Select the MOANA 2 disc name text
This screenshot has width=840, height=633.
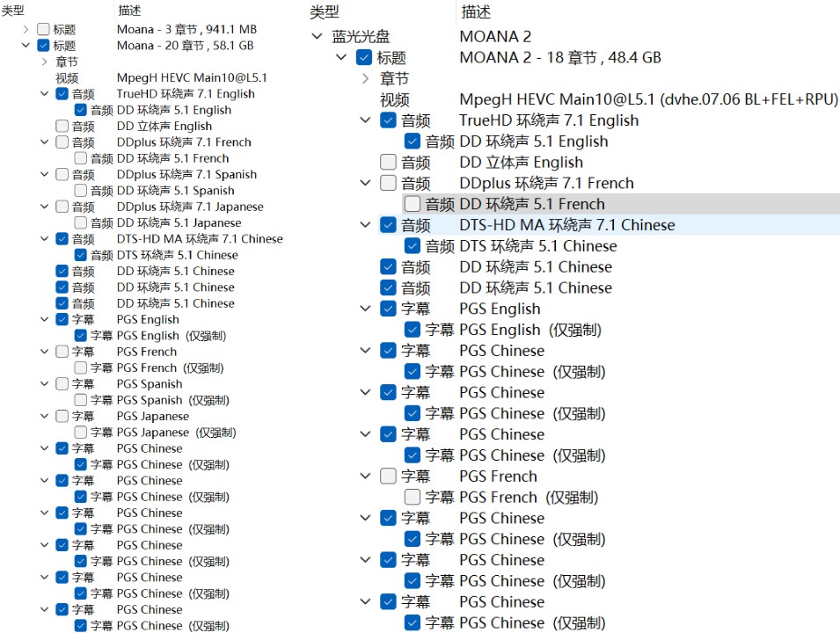pyautogui.click(x=495, y=36)
